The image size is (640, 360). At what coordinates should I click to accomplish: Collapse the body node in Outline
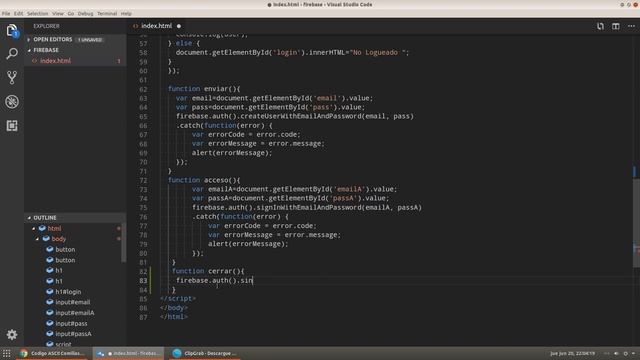(x=37, y=239)
